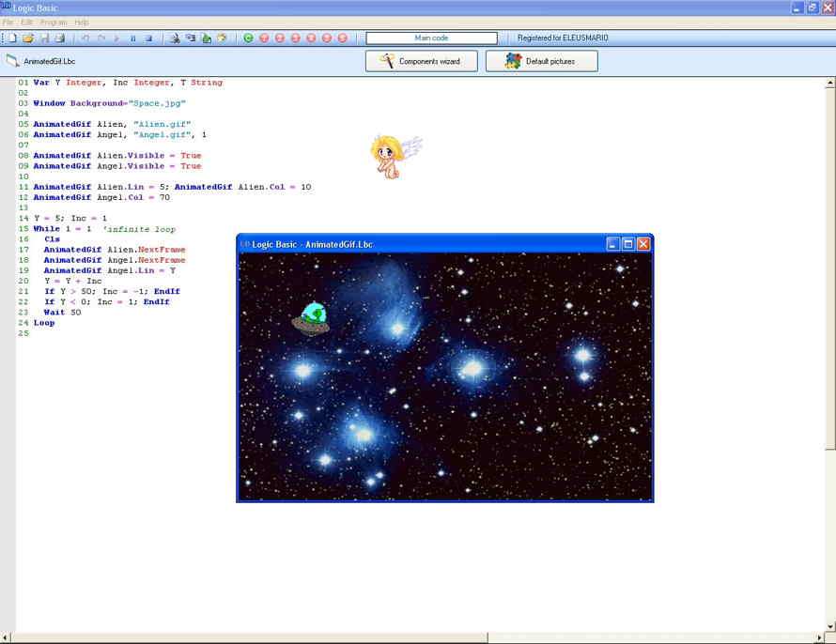This screenshot has width=836, height=644.
Task: Click the Wait 50 statement
Action: 62,313
